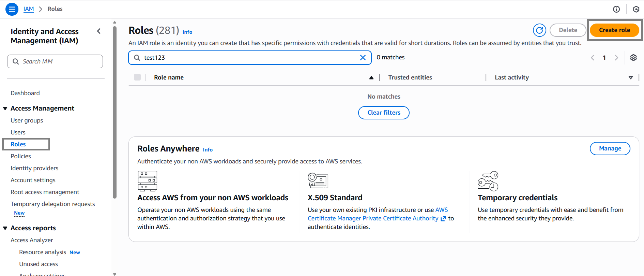The height and width of the screenshot is (276, 644).
Task: Click the 'X.509 Standard' heading
Action: click(x=335, y=198)
